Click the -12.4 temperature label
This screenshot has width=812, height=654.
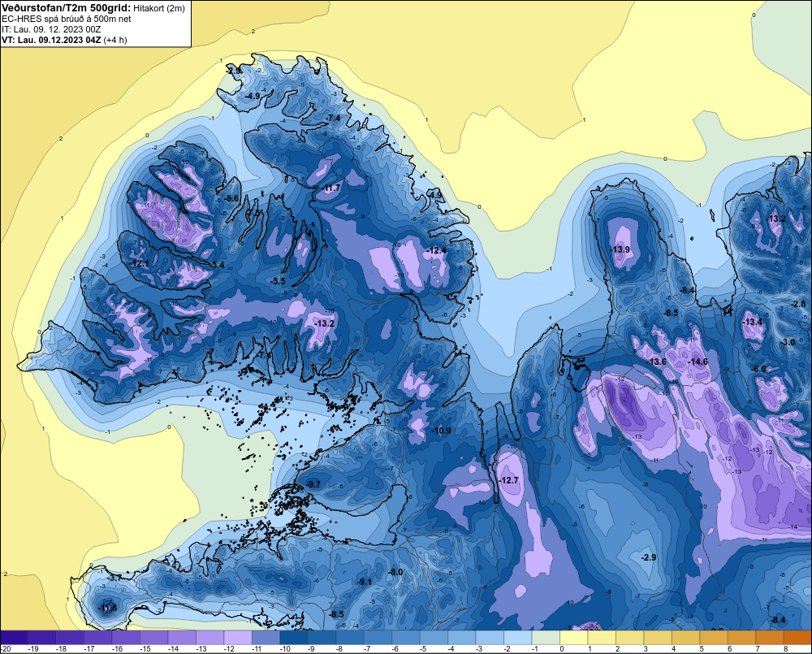pos(437,250)
